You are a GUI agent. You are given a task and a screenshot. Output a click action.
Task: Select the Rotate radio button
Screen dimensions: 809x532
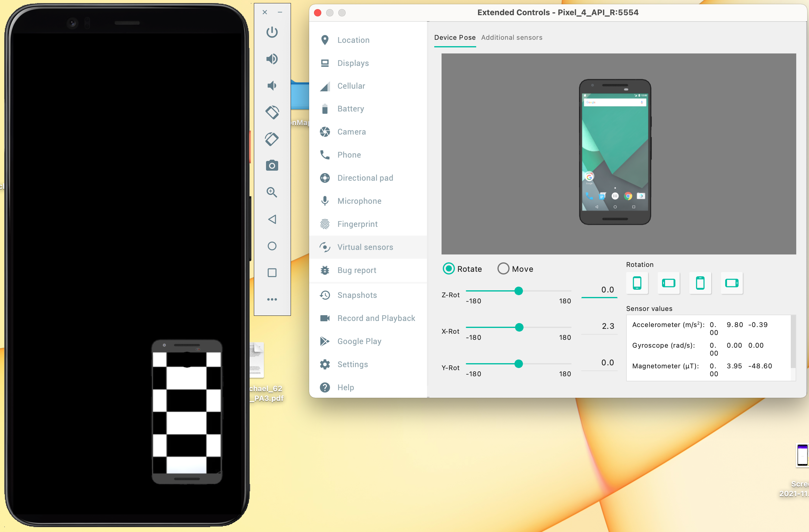tap(449, 268)
